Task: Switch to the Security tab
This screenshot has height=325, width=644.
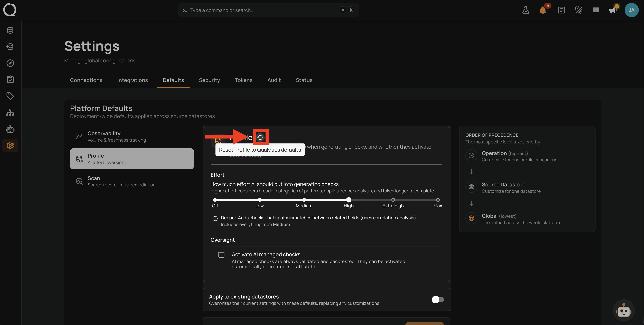Action: pyautogui.click(x=209, y=80)
